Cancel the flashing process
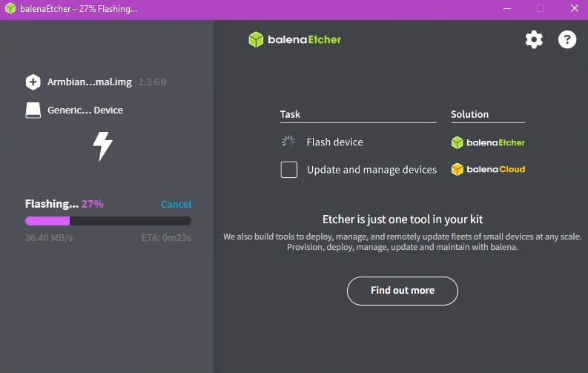The image size is (588, 373). (x=176, y=204)
